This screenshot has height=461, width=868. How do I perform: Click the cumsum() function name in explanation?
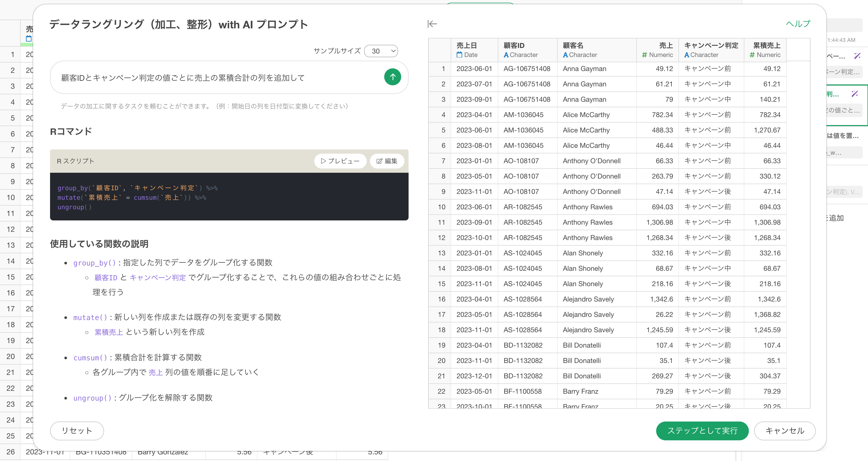[90, 358]
